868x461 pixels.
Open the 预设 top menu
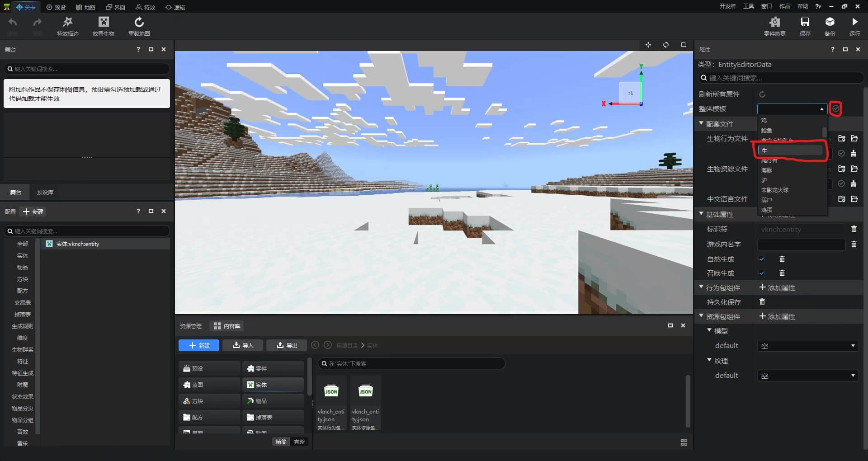point(56,7)
